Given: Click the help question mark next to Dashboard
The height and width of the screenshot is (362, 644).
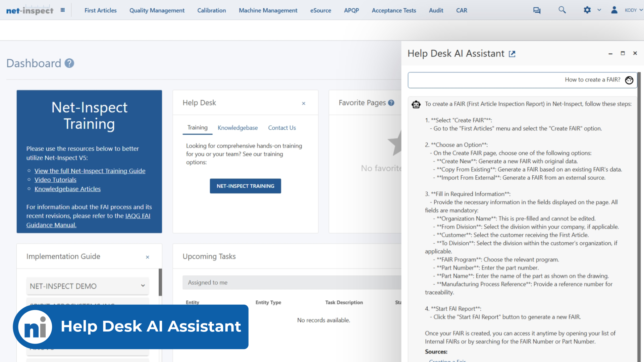Looking at the screenshot, I should click(x=69, y=63).
